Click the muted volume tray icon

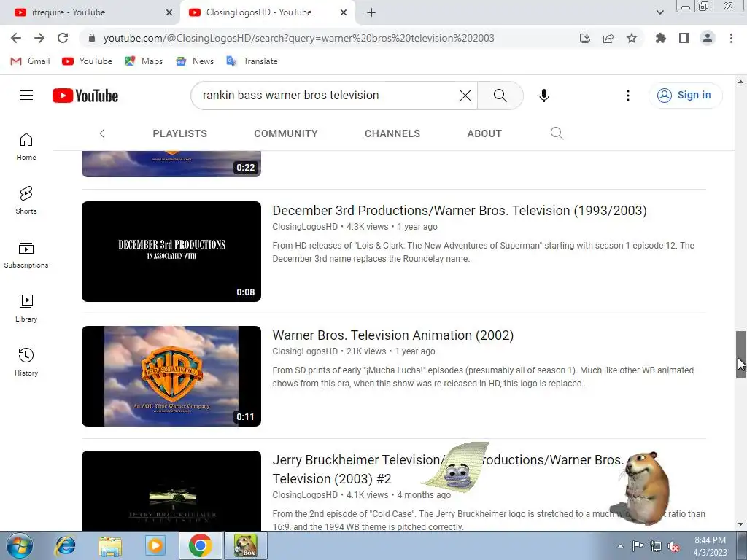[673, 546]
